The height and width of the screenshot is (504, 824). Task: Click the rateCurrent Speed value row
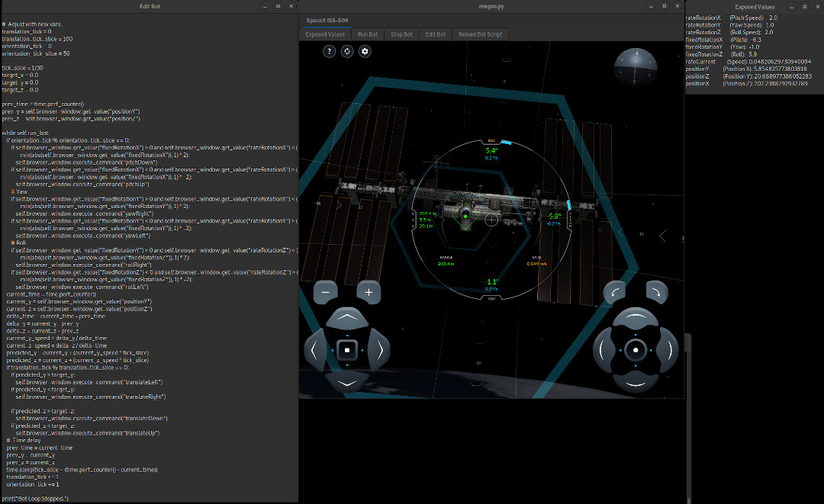coord(748,62)
